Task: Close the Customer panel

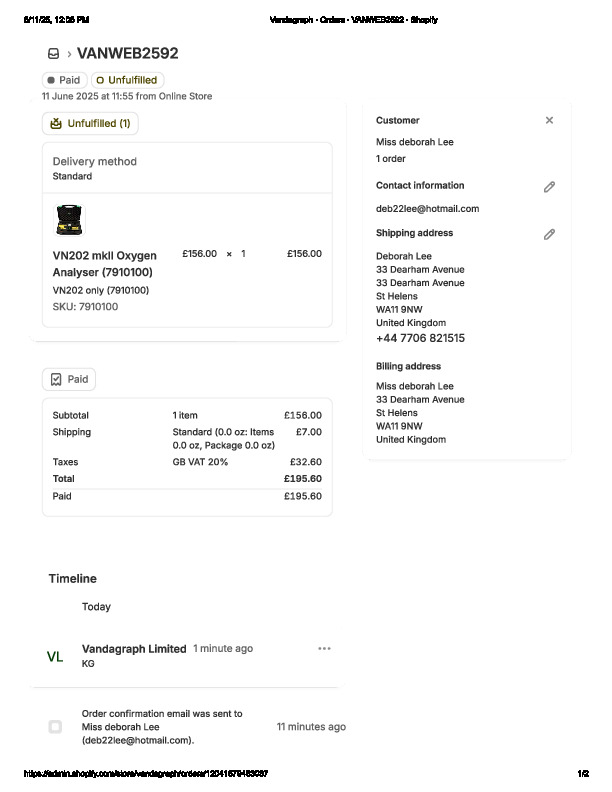Action: click(x=549, y=120)
